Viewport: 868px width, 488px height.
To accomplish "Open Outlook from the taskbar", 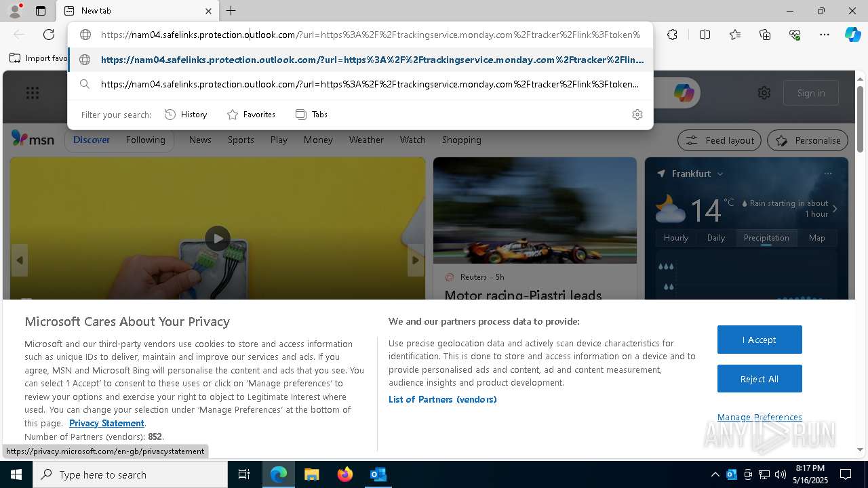I will tap(378, 474).
